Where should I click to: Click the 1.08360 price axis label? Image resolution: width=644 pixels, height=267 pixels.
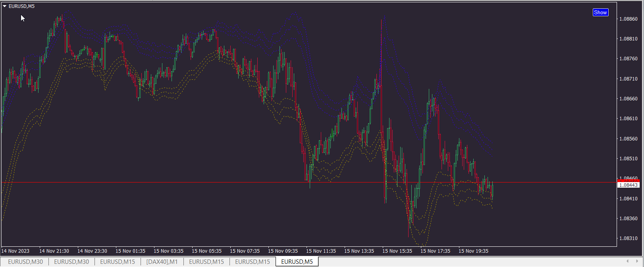pos(629,219)
